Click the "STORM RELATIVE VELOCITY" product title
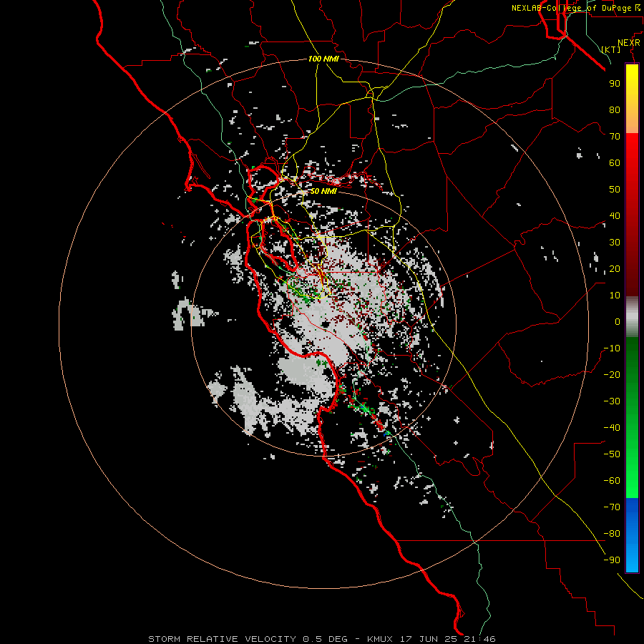 click(x=223, y=639)
